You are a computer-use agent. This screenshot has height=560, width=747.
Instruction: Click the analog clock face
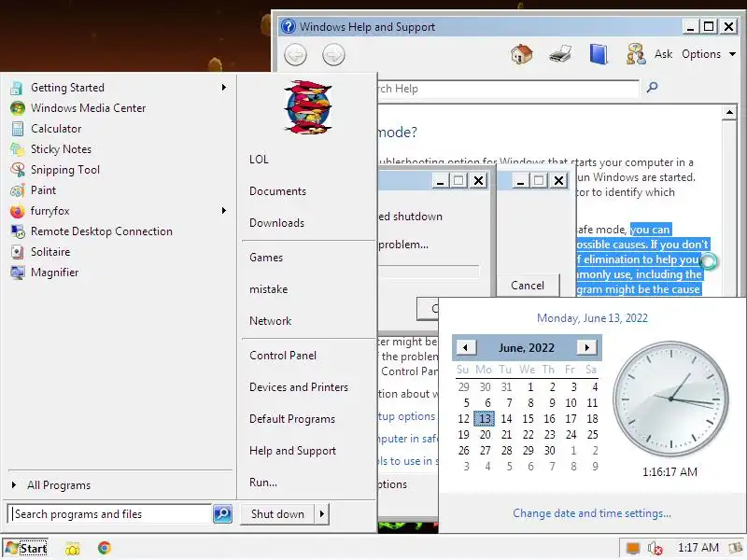pos(670,399)
